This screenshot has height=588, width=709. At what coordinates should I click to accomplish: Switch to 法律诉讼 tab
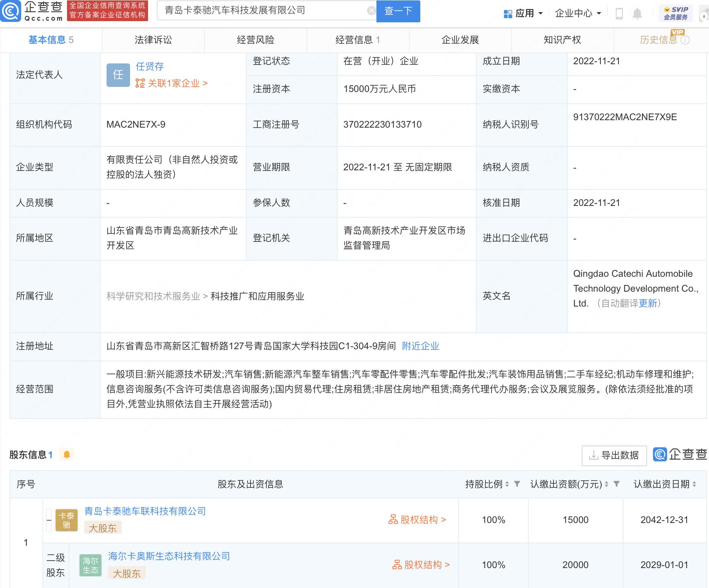(x=153, y=40)
